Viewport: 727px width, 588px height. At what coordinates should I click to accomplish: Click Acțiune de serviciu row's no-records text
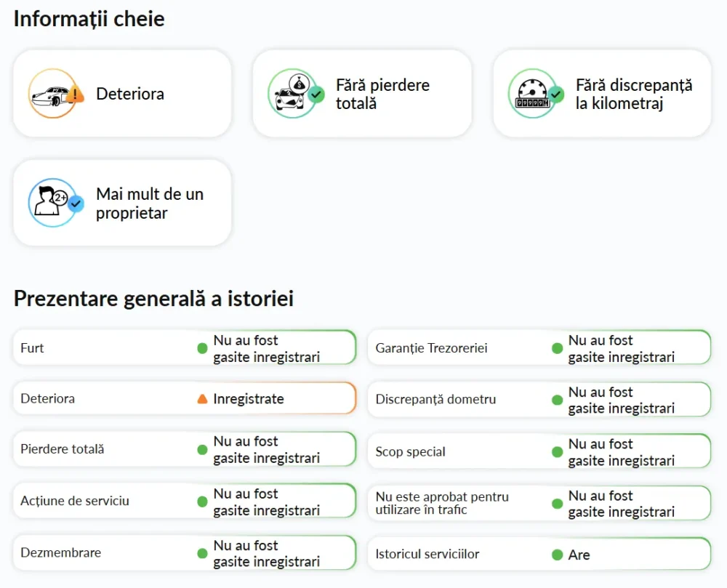click(x=267, y=502)
